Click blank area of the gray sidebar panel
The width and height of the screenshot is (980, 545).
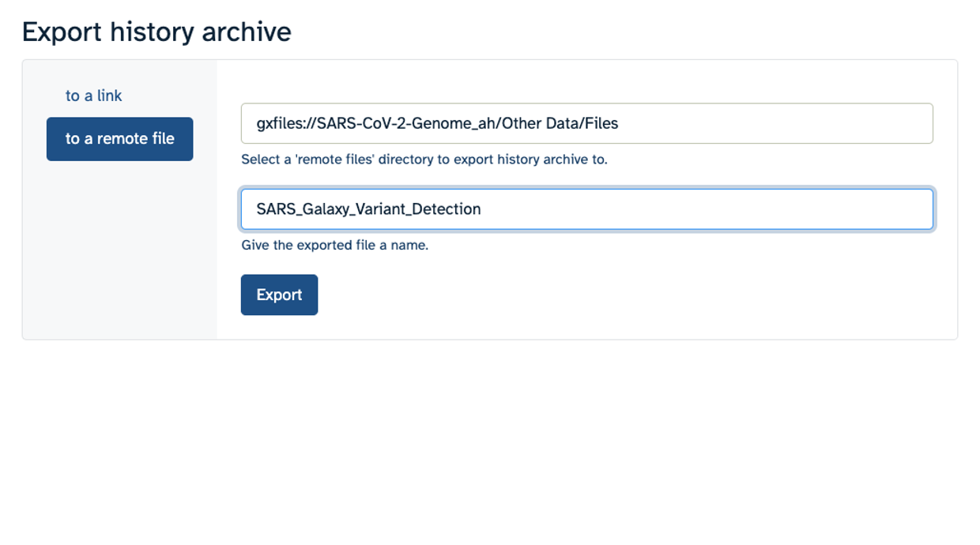pyautogui.click(x=119, y=253)
